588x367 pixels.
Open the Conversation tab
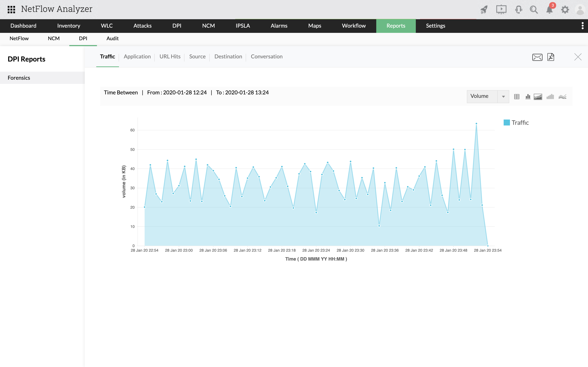point(267,57)
